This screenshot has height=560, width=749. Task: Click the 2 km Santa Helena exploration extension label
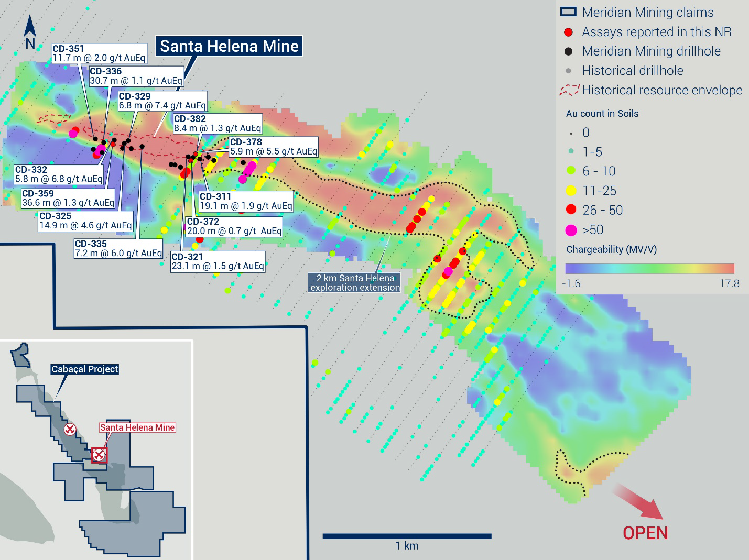click(x=355, y=283)
